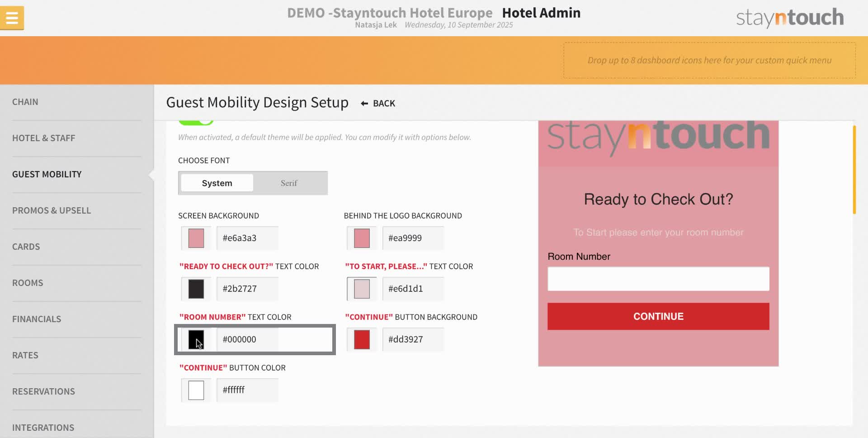Edit the #2b2727 hex value field
Image resolution: width=868 pixels, height=438 pixels.
(x=247, y=289)
